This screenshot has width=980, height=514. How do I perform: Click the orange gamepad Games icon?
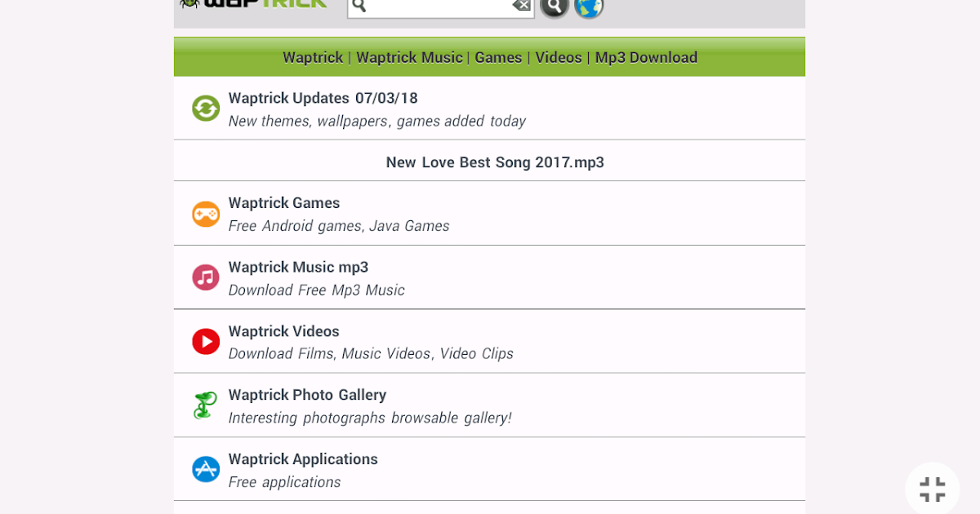tap(206, 214)
